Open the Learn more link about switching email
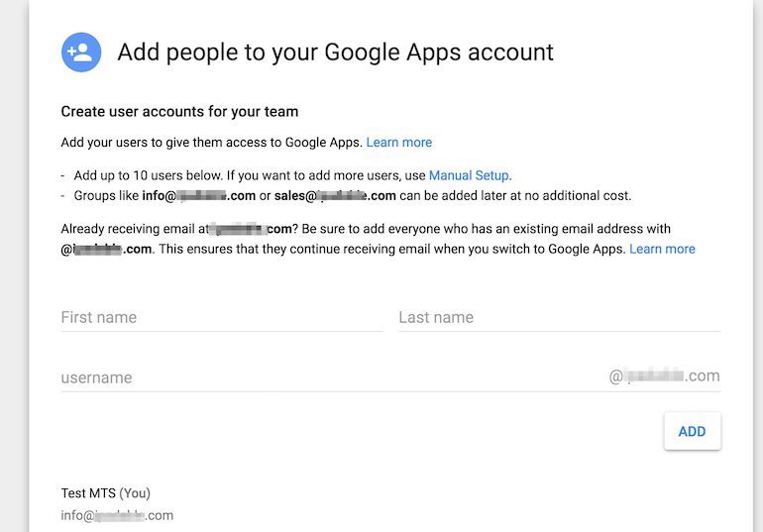This screenshot has height=532, width=763. [662, 249]
